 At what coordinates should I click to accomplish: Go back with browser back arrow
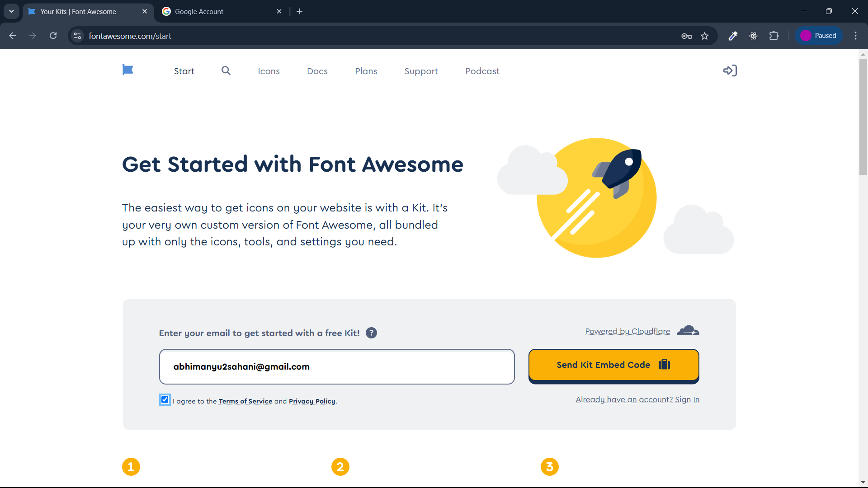[x=13, y=36]
